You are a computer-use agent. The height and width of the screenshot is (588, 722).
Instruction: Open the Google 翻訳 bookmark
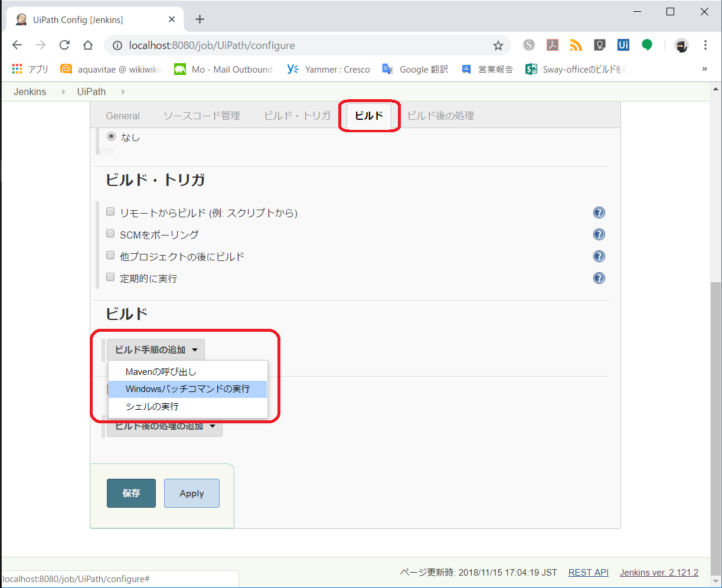coord(415,69)
